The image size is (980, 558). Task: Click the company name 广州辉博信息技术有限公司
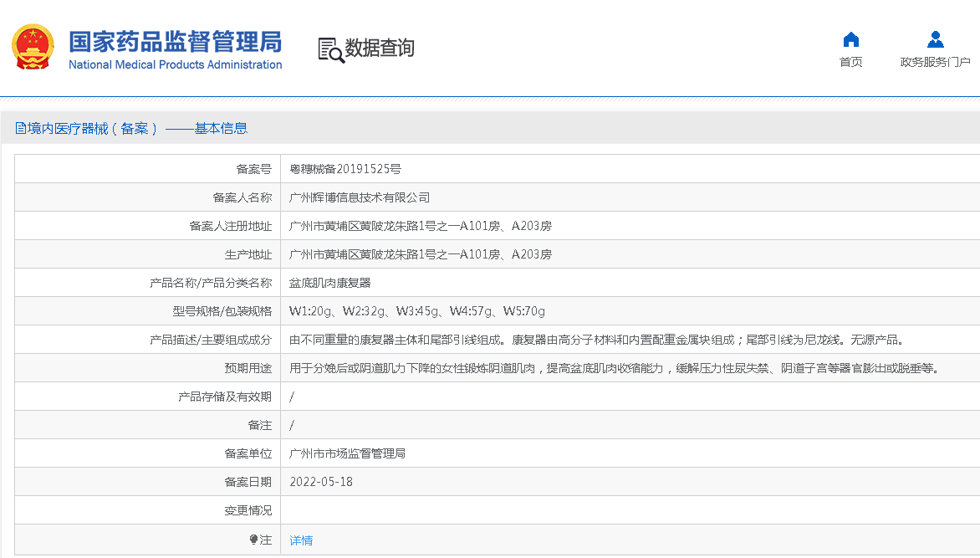360,197
